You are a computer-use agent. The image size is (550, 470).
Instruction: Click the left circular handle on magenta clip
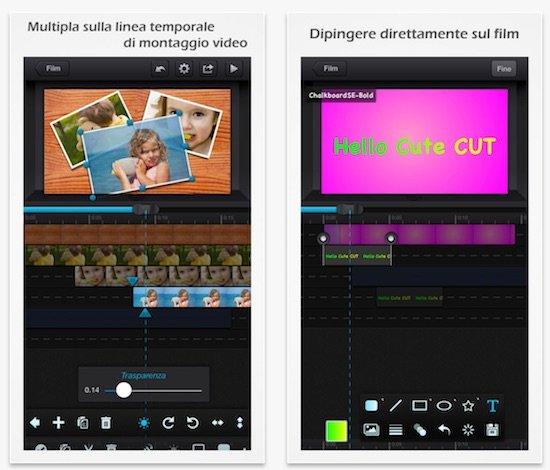pos(323,239)
